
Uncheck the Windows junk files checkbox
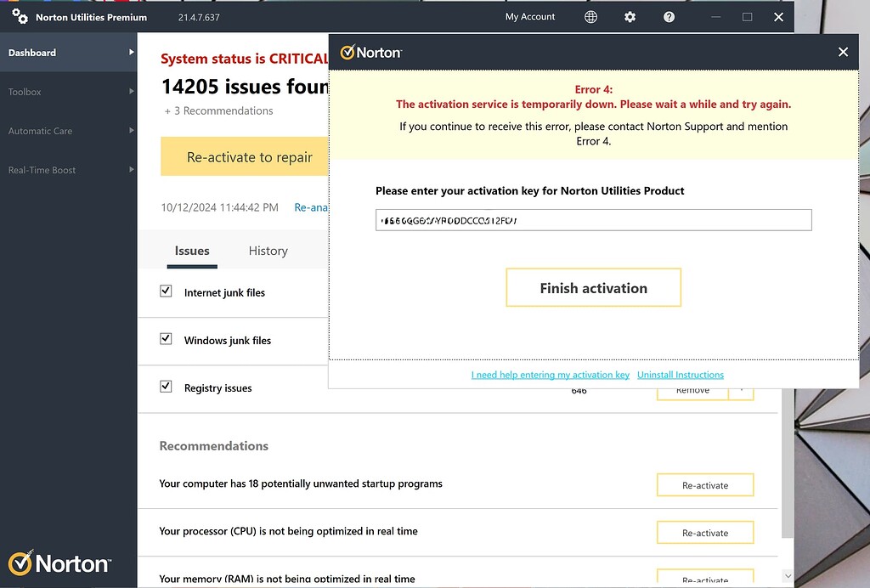click(x=166, y=339)
